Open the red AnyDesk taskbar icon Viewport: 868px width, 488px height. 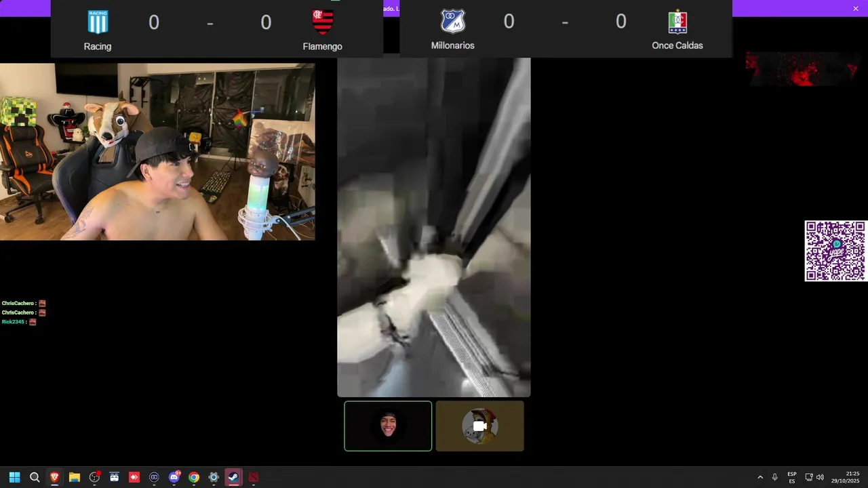tap(134, 477)
